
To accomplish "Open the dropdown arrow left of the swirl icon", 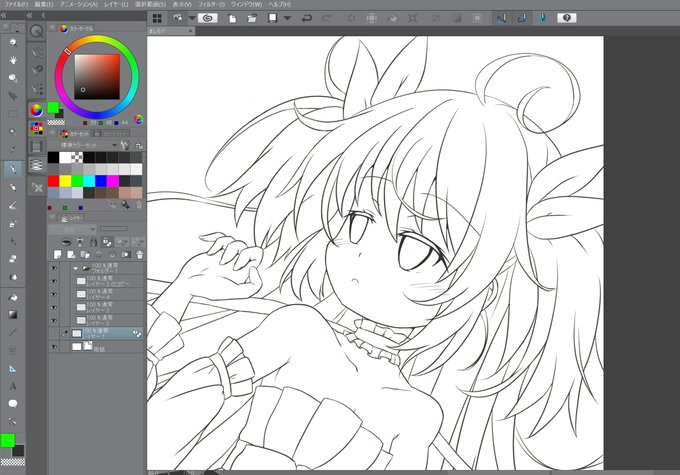I will click(x=192, y=18).
